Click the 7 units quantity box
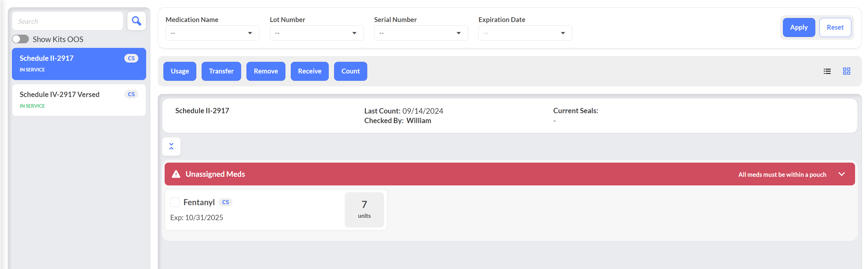This screenshot has height=269, width=868. 364,210
